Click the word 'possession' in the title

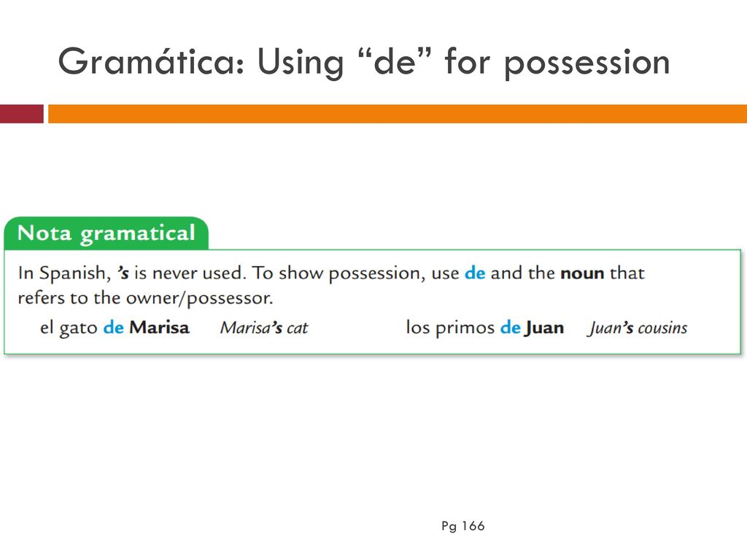[x=587, y=63]
